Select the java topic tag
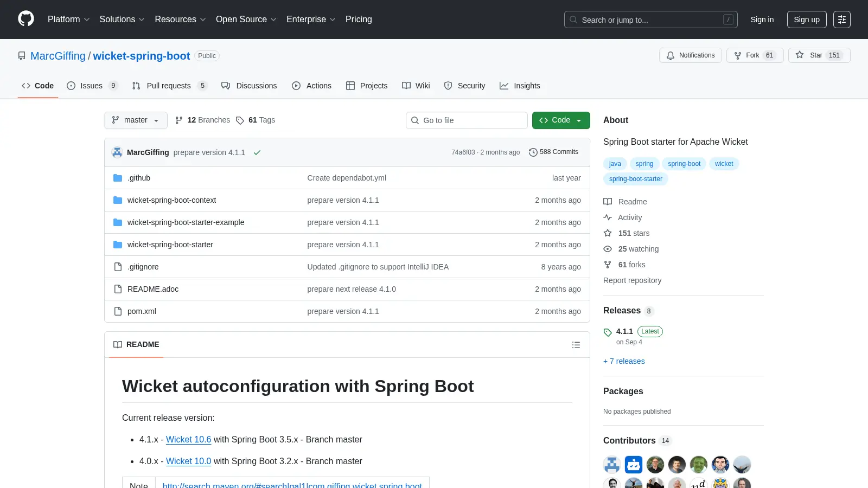Image resolution: width=868 pixels, height=488 pixels. [615, 164]
